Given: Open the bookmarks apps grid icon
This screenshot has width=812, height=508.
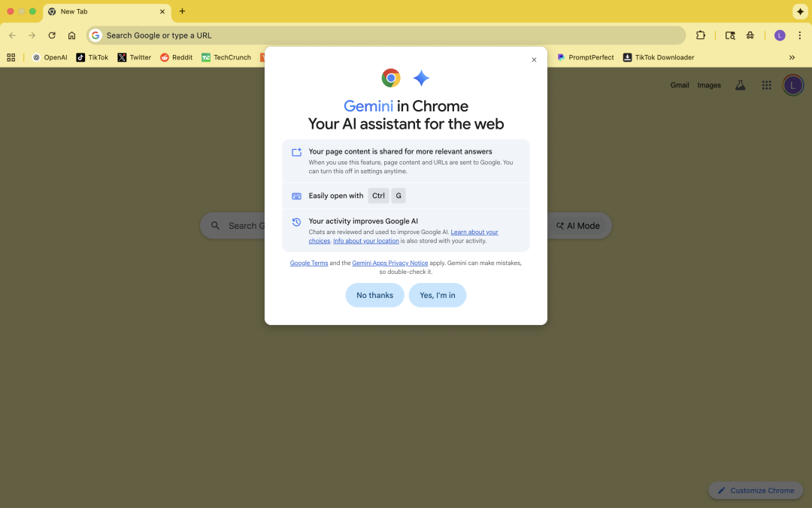Looking at the screenshot, I should point(11,57).
